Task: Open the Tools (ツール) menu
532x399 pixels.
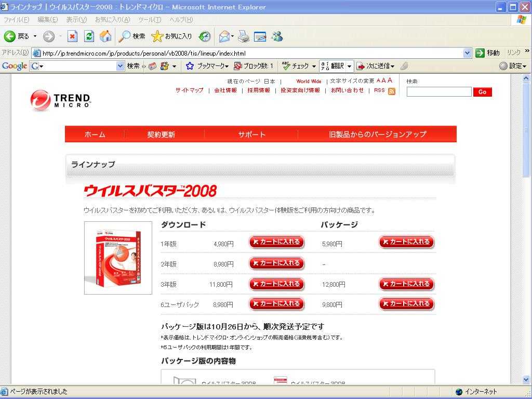Action: tap(149, 20)
